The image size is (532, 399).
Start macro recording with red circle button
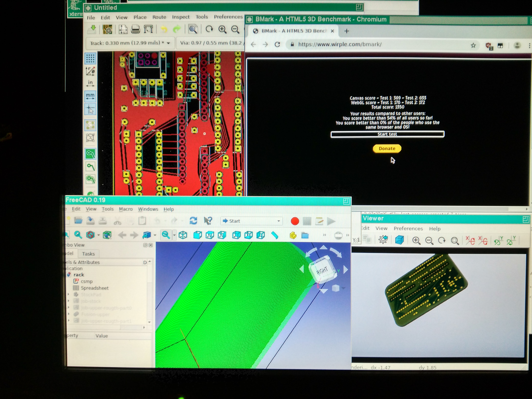295,221
